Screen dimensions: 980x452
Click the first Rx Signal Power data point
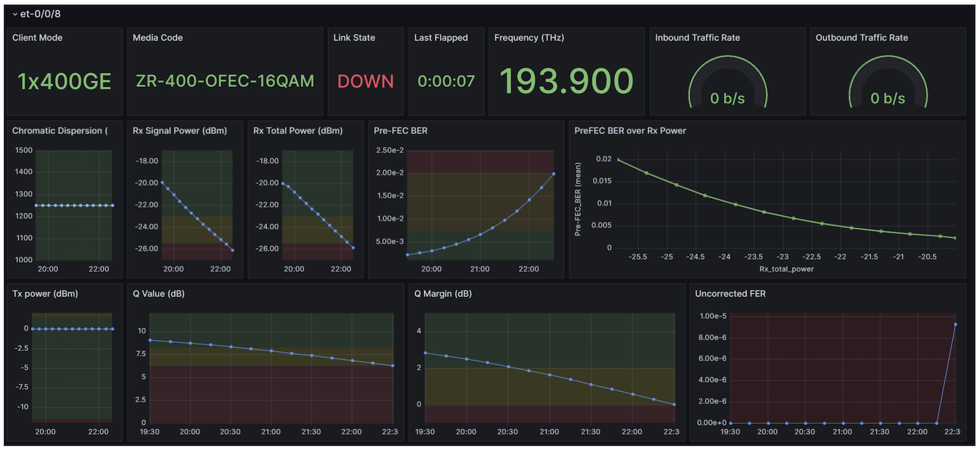[x=162, y=183]
